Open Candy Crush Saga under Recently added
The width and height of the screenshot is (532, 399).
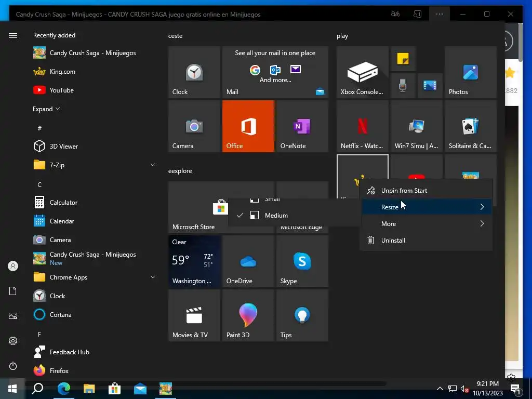tap(94, 53)
